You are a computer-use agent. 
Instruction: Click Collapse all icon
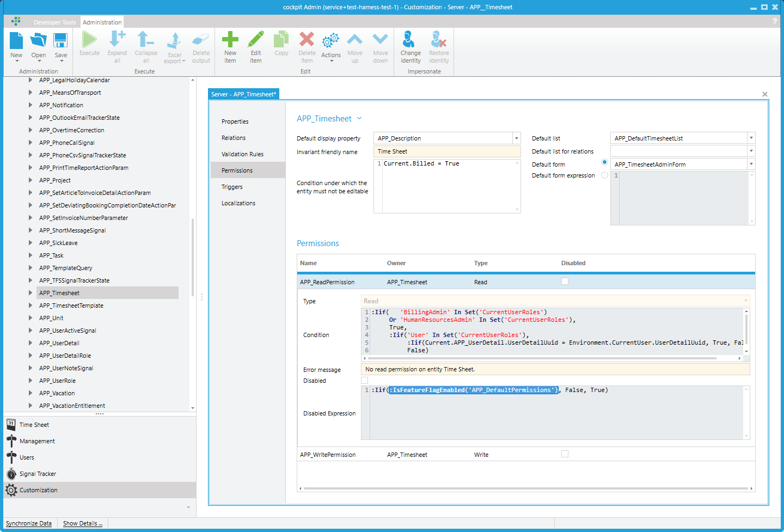(146, 40)
